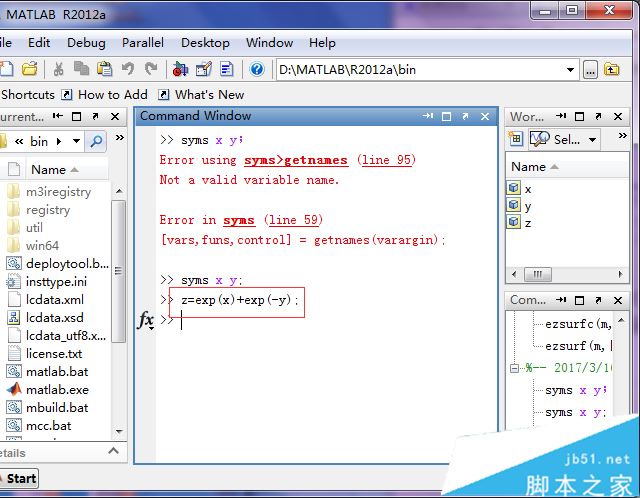Viewport: 640px width, 498px height.
Task: Click the search magnifier in Current Folder
Action: 96,142
